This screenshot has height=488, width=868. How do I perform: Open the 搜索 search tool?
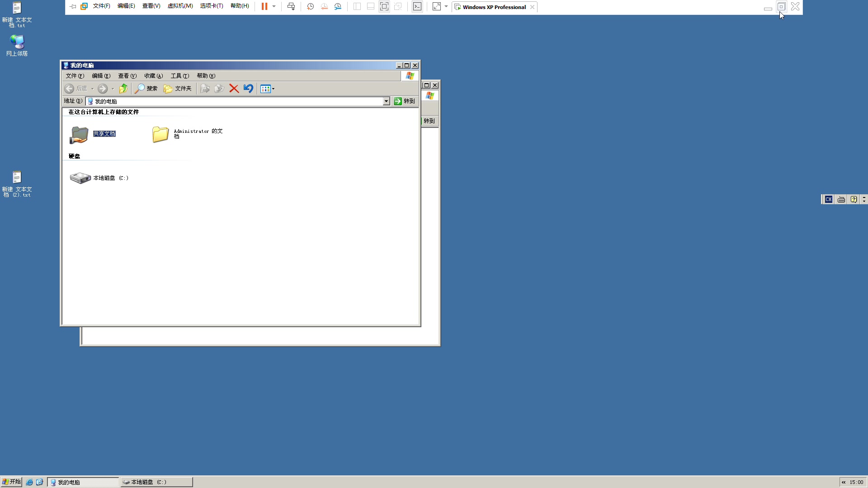click(x=146, y=89)
